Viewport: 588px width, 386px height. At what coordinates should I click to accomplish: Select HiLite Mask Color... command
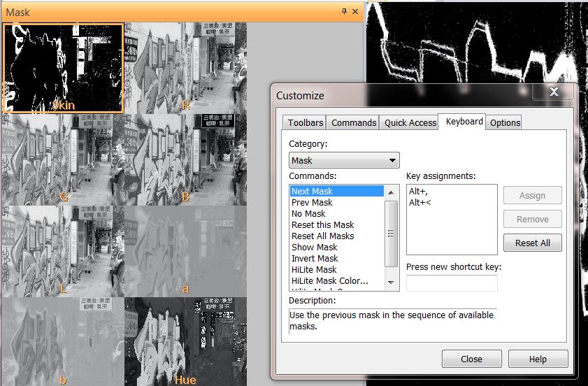(337, 280)
